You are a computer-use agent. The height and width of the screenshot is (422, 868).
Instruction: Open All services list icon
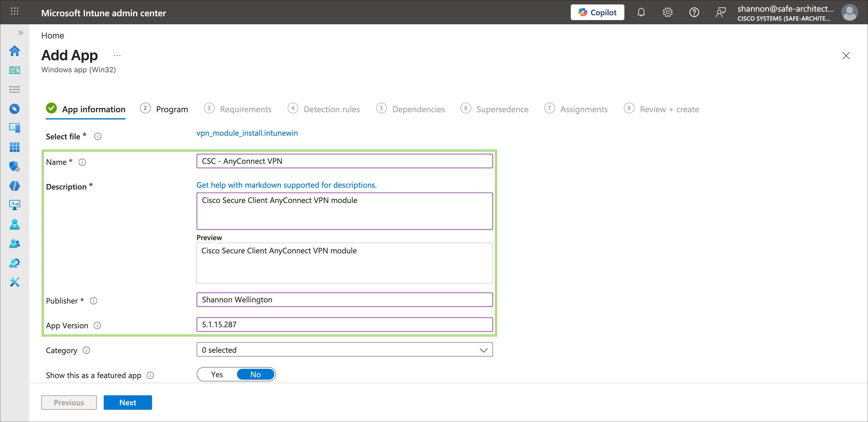click(x=14, y=90)
